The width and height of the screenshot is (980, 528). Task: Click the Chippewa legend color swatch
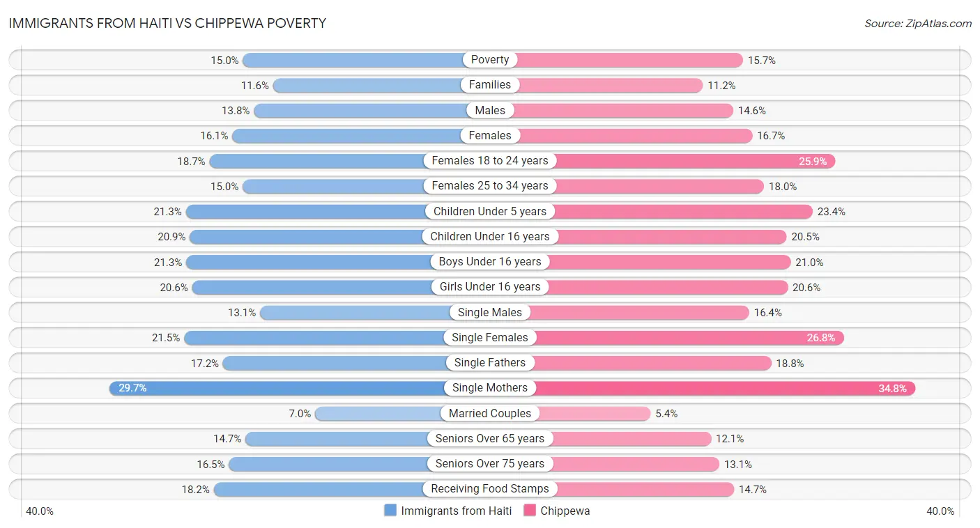530,511
